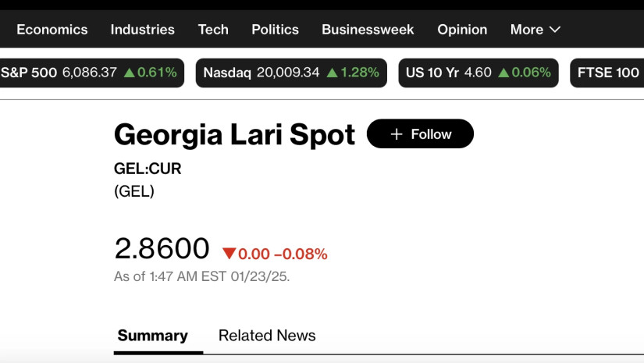The width and height of the screenshot is (644, 363).
Task: Click the S&P 500 green up arrow
Action: click(129, 73)
